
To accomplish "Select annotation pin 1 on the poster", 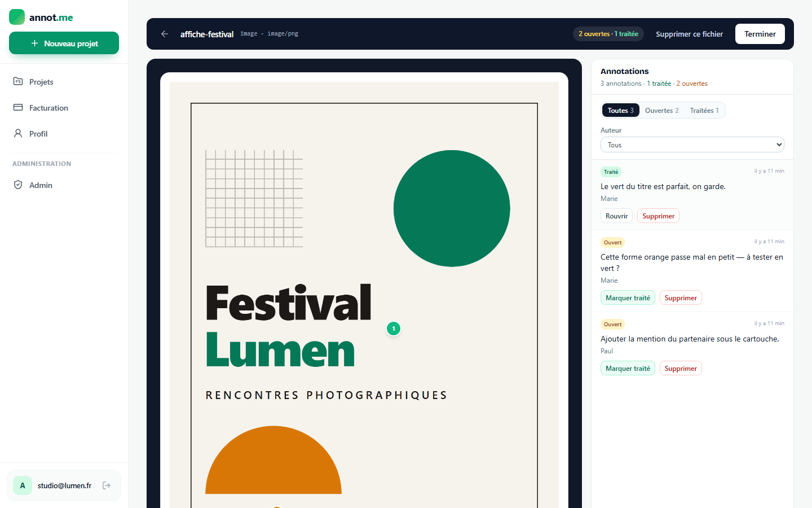I will coord(394,329).
